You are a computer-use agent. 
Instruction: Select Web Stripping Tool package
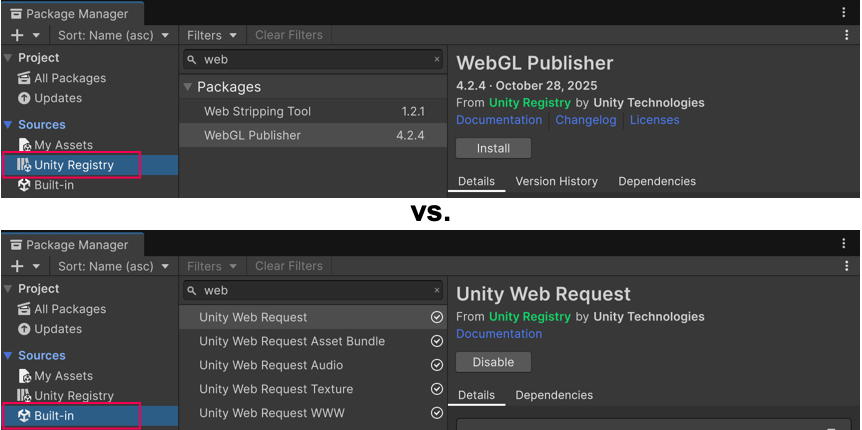click(x=313, y=112)
